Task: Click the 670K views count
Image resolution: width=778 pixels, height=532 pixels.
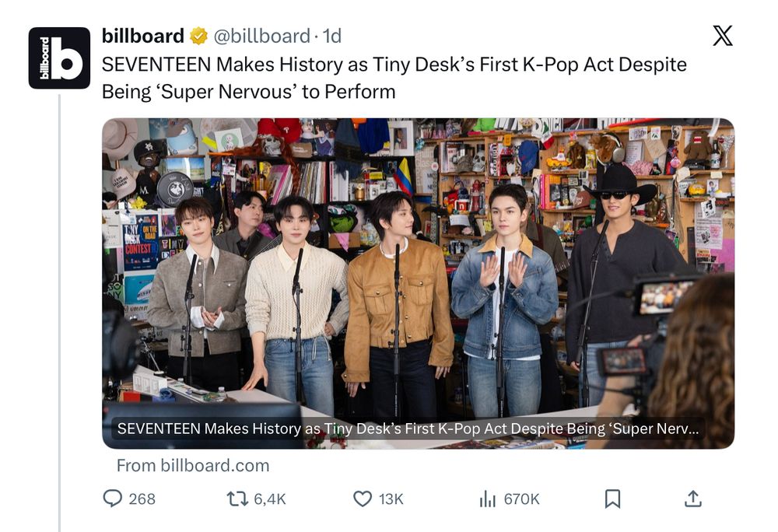Action: tap(521, 499)
